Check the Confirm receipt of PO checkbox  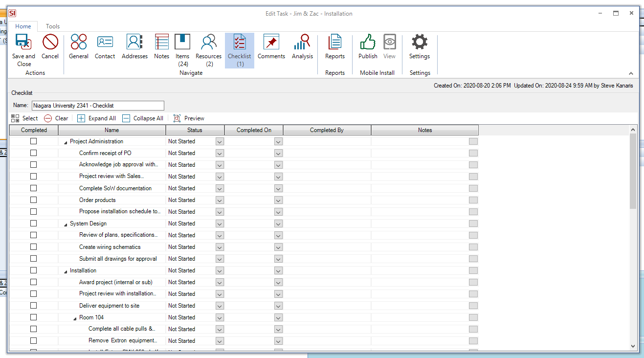click(x=33, y=153)
